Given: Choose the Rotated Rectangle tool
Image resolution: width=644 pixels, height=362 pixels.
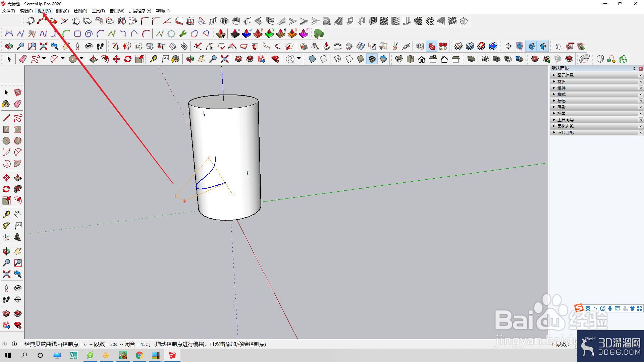Looking at the screenshot, I should click(18, 129).
